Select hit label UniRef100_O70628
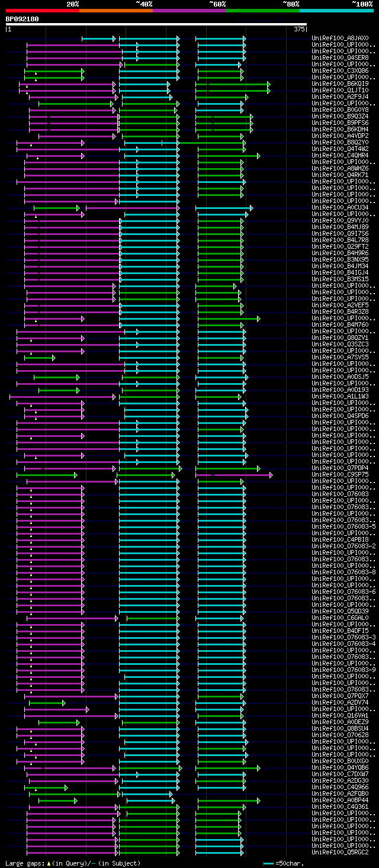The image size is (379, 868). [x=341, y=735]
